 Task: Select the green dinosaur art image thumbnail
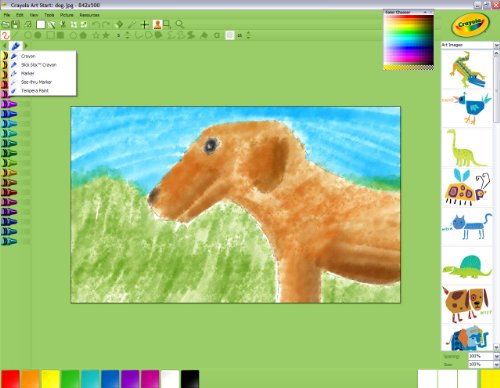click(467, 147)
